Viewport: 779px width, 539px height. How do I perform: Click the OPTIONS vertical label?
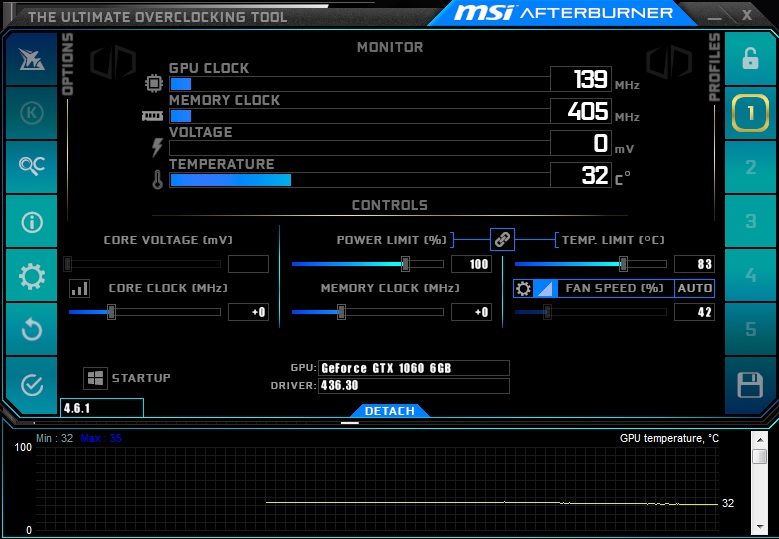[68, 64]
